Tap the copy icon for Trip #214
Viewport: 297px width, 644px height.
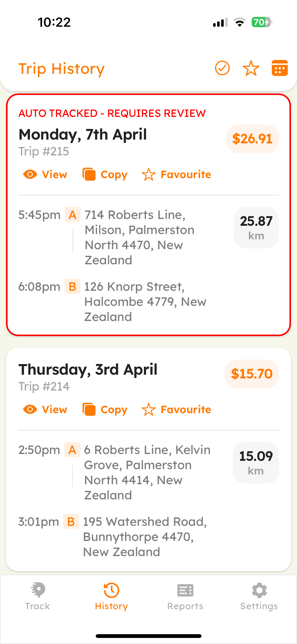pyautogui.click(x=89, y=409)
